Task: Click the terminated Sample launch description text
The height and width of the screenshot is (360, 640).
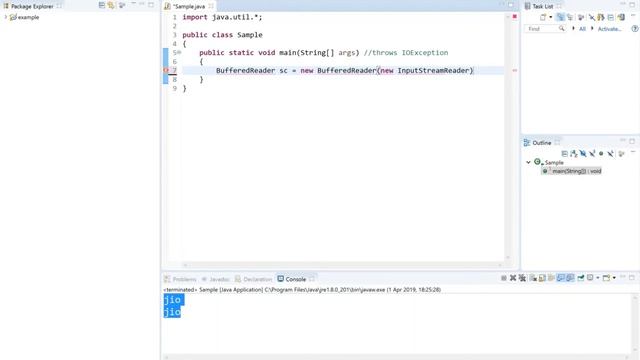Action: (302, 289)
